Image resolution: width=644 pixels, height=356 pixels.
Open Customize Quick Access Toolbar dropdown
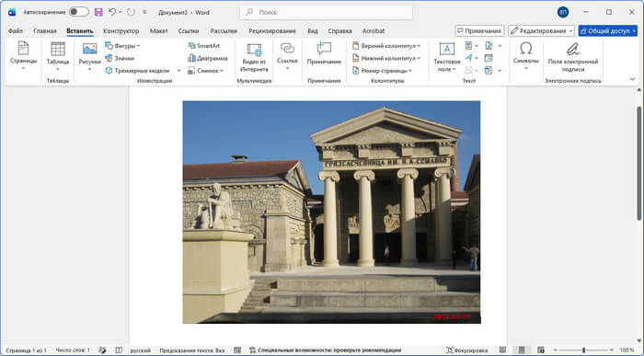[144, 12]
